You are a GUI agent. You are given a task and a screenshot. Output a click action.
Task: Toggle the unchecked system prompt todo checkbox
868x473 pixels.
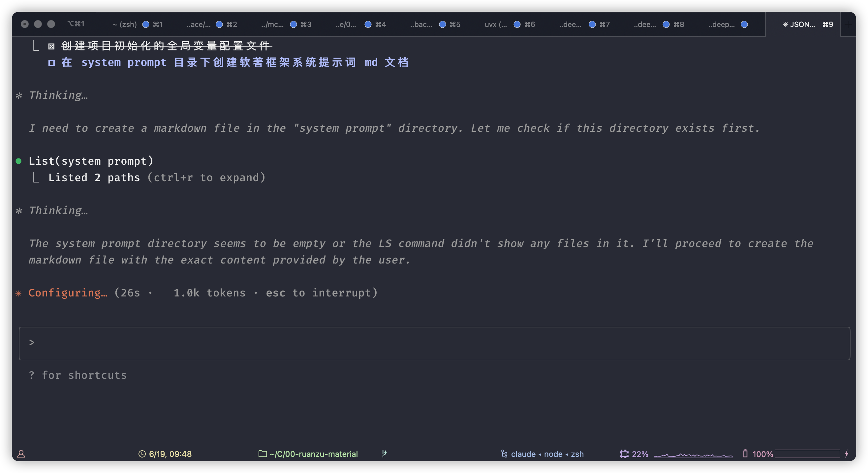51,63
